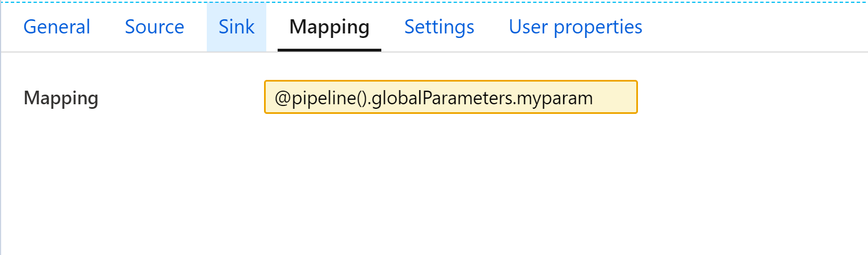Focus the @pipeline().globalParameters.myparam text box
This screenshot has width=868, height=255.
(450, 97)
